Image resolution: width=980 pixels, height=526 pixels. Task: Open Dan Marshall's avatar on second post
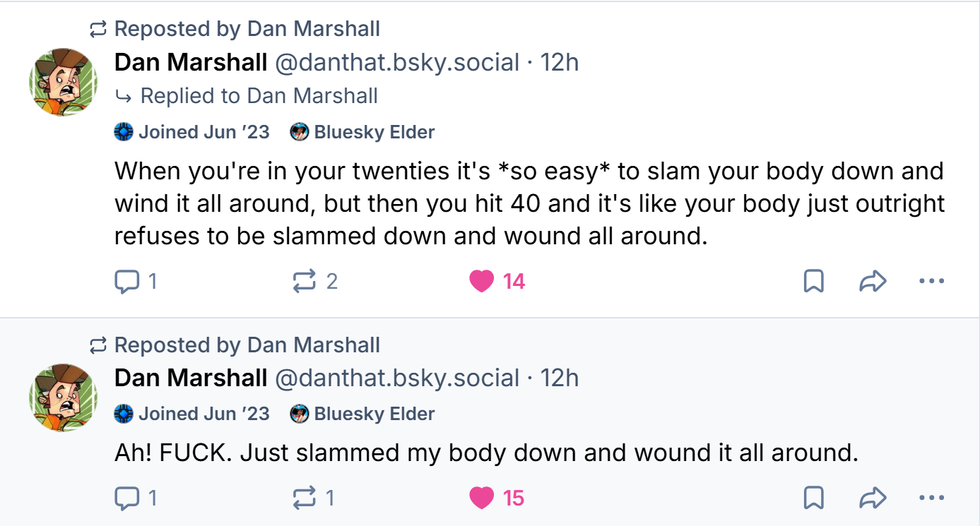[63, 398]
